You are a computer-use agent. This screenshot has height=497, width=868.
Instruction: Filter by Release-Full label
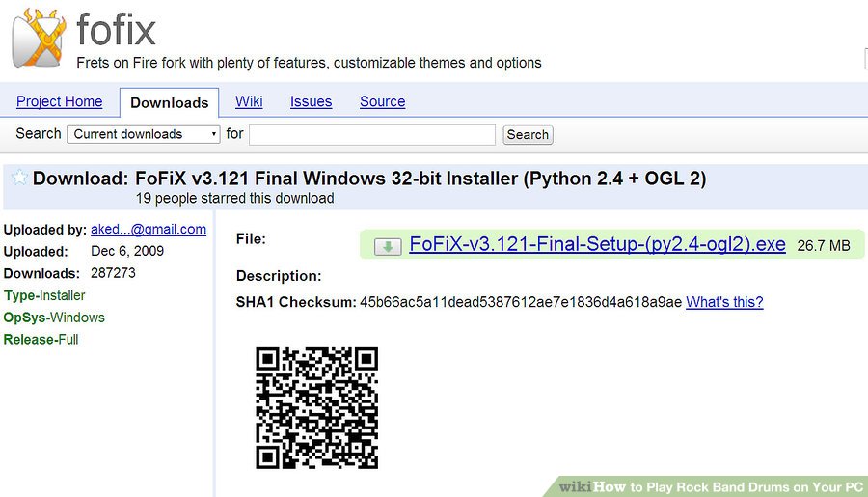(x=41, y=340)
